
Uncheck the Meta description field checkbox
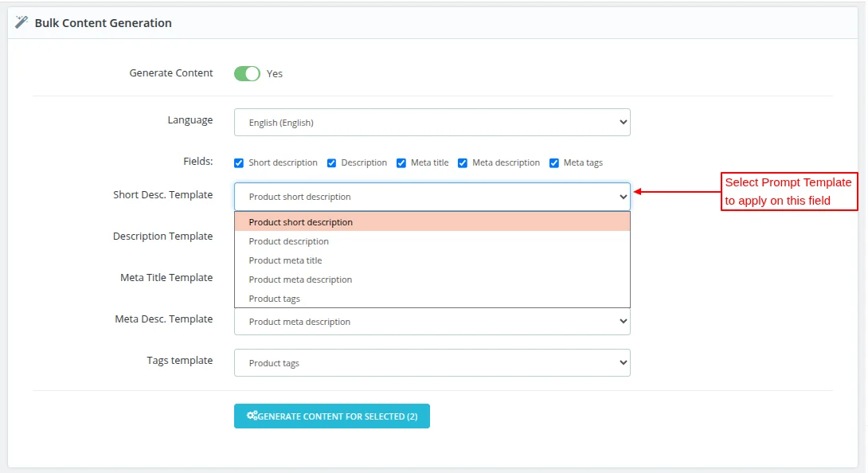pos(463,162)
